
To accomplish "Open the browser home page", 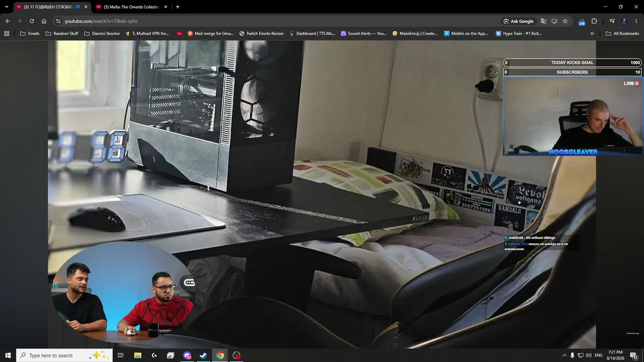I will pos(44,21).
